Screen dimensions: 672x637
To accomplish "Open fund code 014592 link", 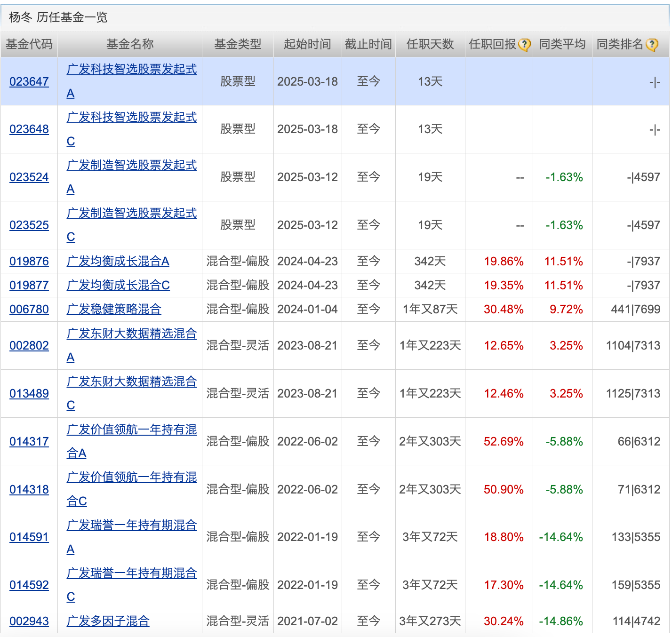I will tap(29, 585).
